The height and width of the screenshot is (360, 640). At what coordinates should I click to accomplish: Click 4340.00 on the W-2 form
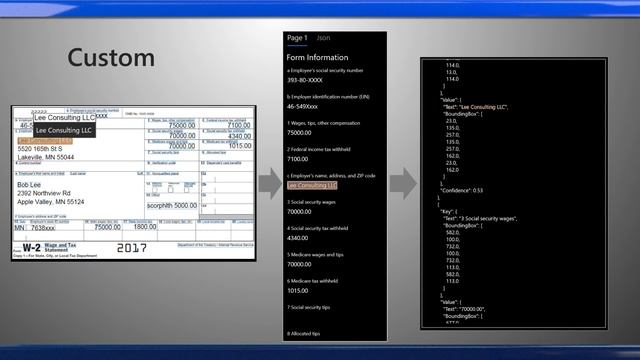[239, 136]
